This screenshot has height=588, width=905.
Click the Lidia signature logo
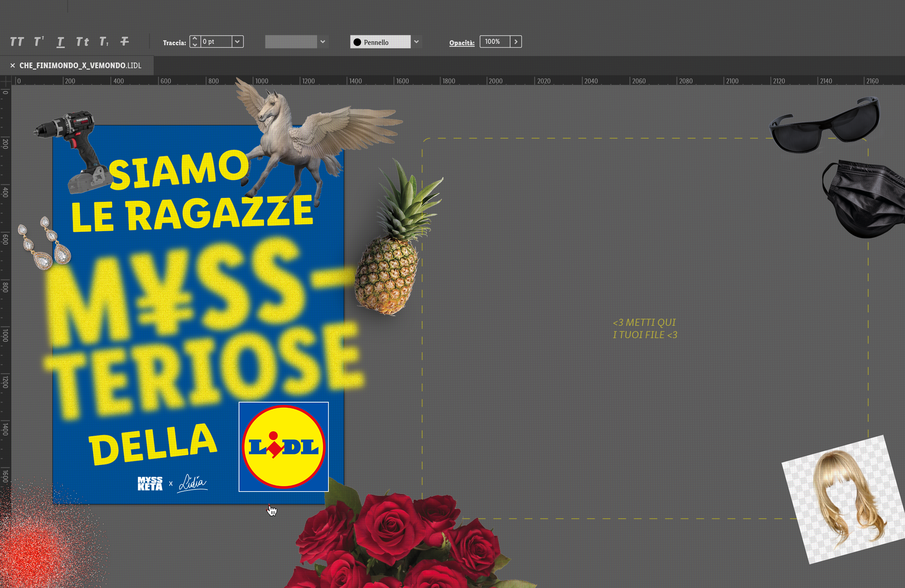pos(193,483)
